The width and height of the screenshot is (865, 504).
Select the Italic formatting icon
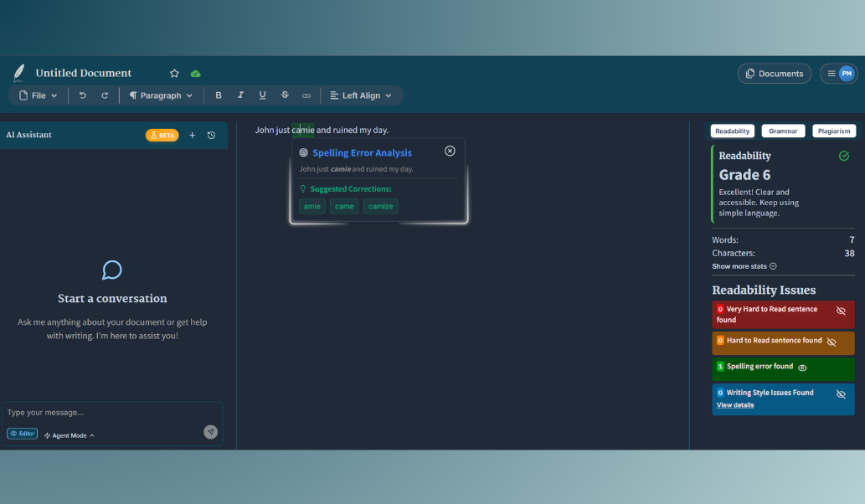[240, 95]
